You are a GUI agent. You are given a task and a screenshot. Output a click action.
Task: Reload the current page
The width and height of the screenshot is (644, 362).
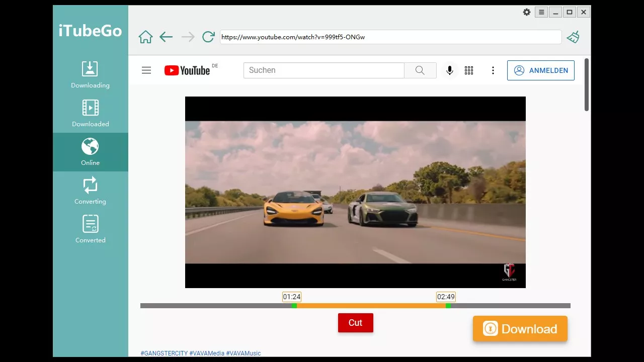click(x=208, y=37)
